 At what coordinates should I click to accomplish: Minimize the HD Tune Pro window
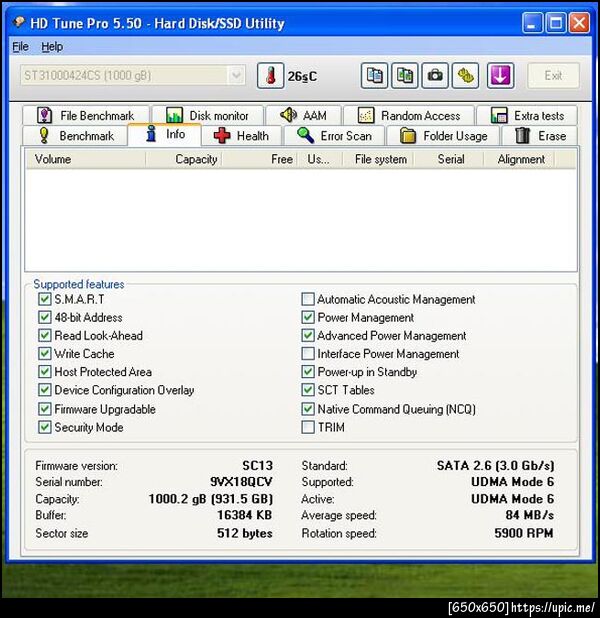pyautogui.click(x=532, y=22)
